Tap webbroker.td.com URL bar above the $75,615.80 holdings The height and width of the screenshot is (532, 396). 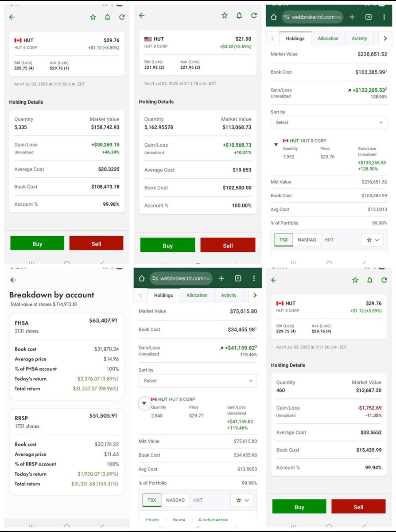pyautogui.click(x=180, y=278)
